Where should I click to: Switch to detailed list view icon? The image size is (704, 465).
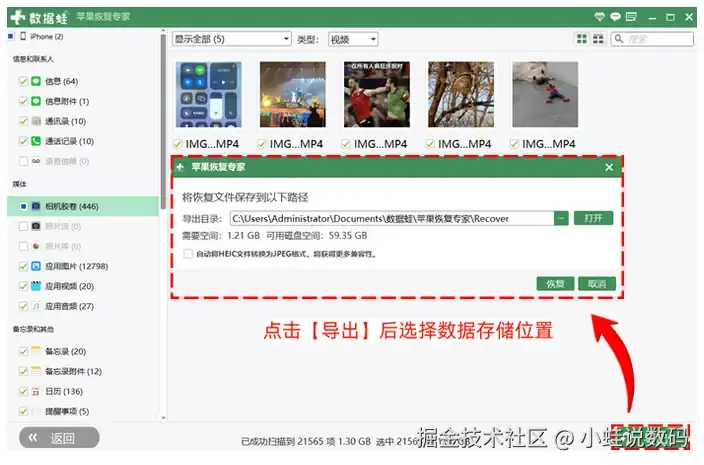click(598, 39)
